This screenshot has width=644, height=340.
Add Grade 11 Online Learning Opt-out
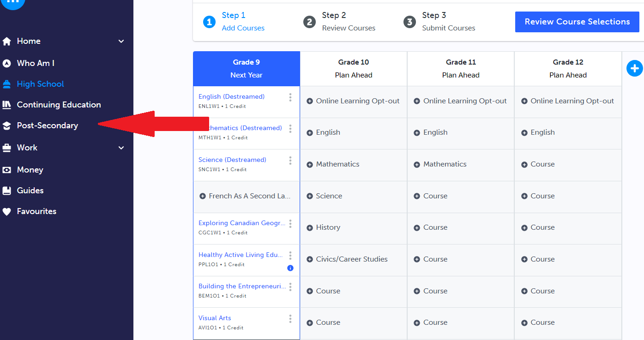tap(461, 101)
